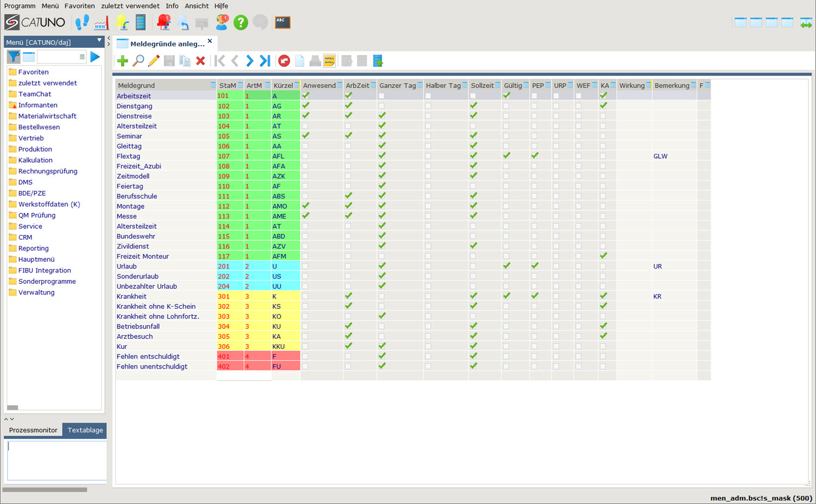
Task: Open Meldegrund column header filter menu
Action: [x=213, y=85]
